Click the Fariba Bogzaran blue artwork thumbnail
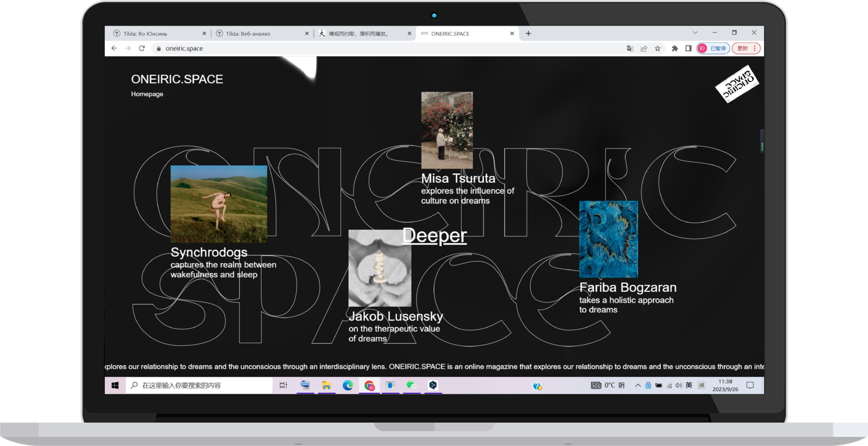The width and height of the screenshot is (868, 446). 609,239
